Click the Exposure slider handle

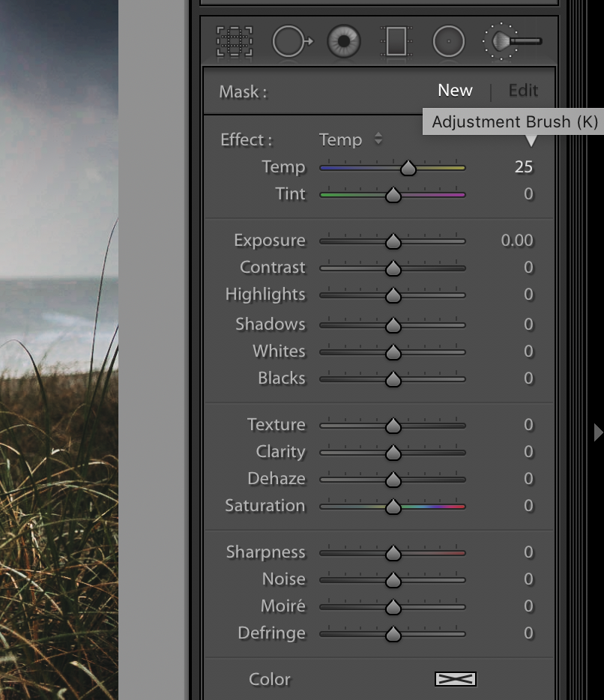(x=393, y=241)
